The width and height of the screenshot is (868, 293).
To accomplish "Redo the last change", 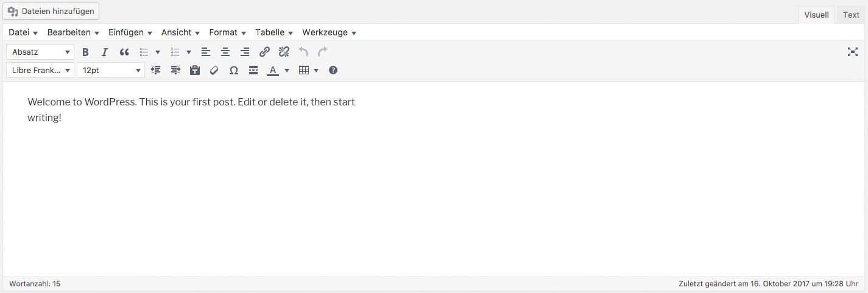I will tap(323, 52).
